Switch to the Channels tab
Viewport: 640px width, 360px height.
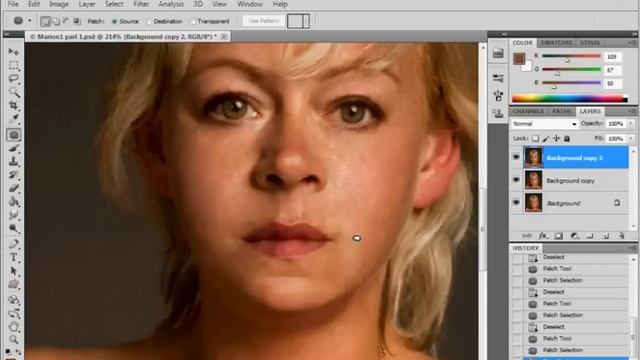pos(528,111)
